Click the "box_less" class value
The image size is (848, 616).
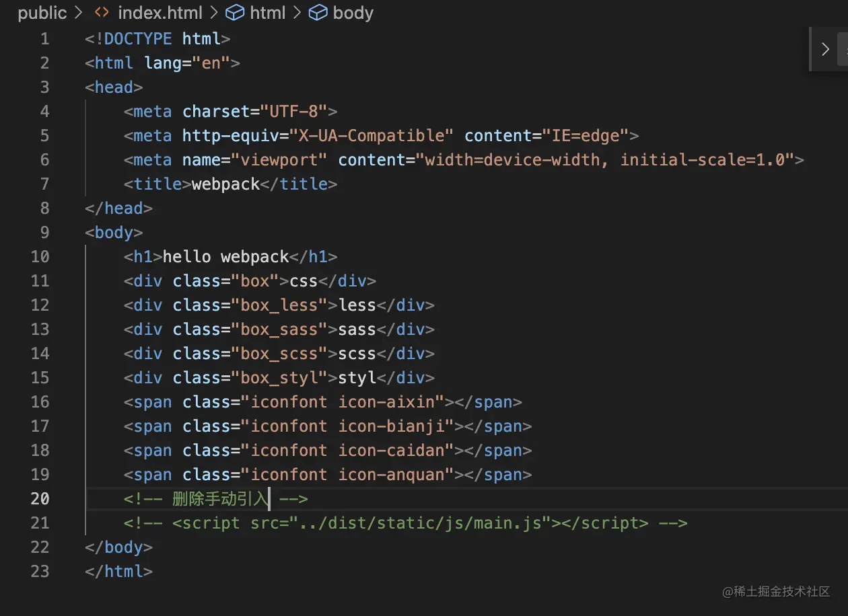[x=279, y=305]
